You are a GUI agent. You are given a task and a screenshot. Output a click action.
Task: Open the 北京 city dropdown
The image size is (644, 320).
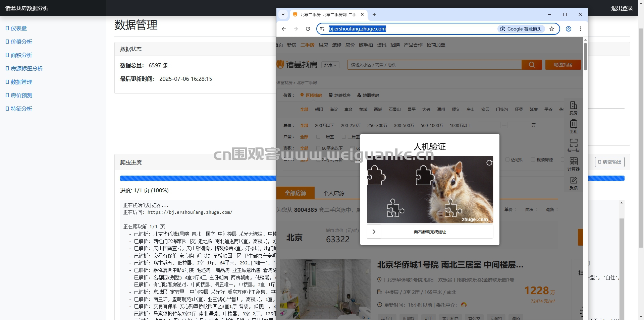pyautogui.click(x=330, y=65)
